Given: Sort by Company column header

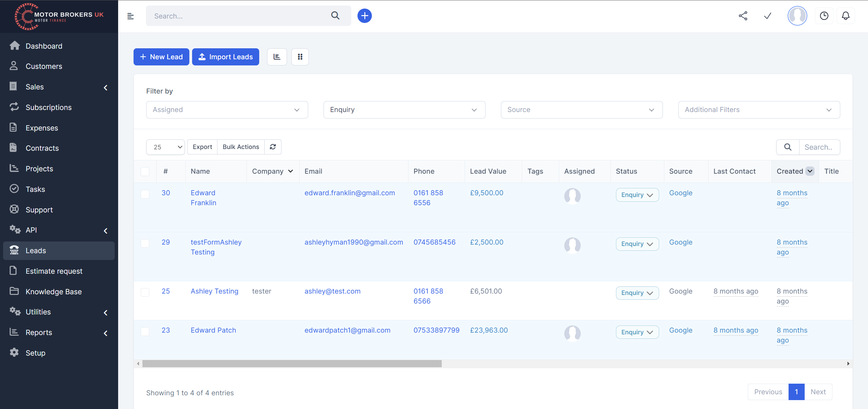Looking at the screenshot, I should click(x=273, y=171).
